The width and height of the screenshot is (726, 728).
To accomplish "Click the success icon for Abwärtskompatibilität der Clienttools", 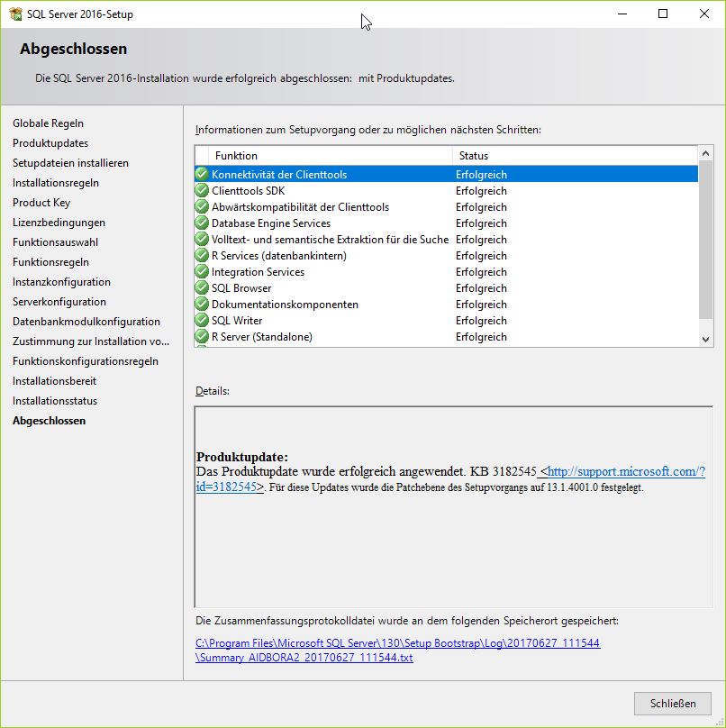I will point(202,206).
